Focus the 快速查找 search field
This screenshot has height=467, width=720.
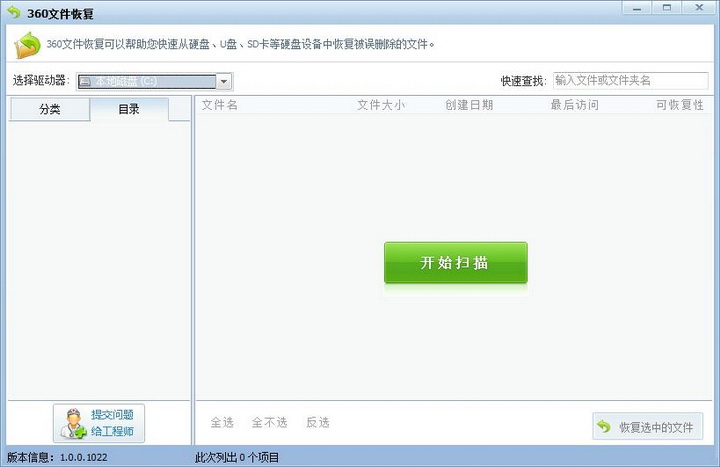point(630,81)
